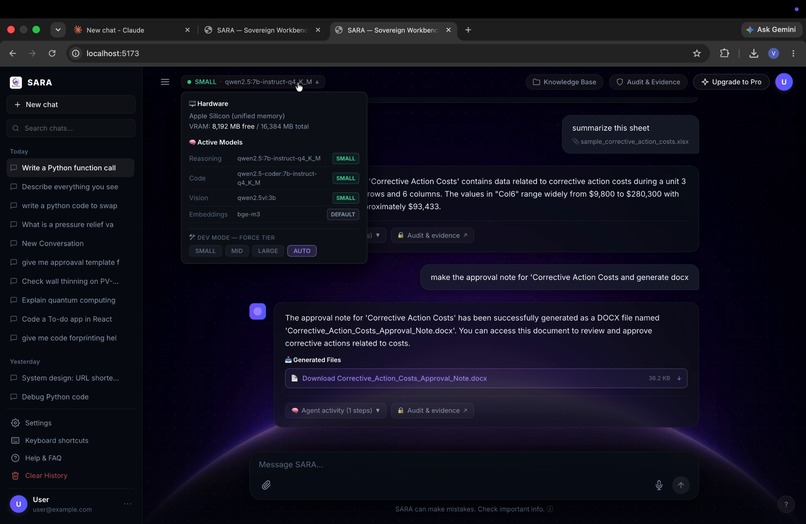
Task: Click the Search chats field
Action: (x=71, y=128)
